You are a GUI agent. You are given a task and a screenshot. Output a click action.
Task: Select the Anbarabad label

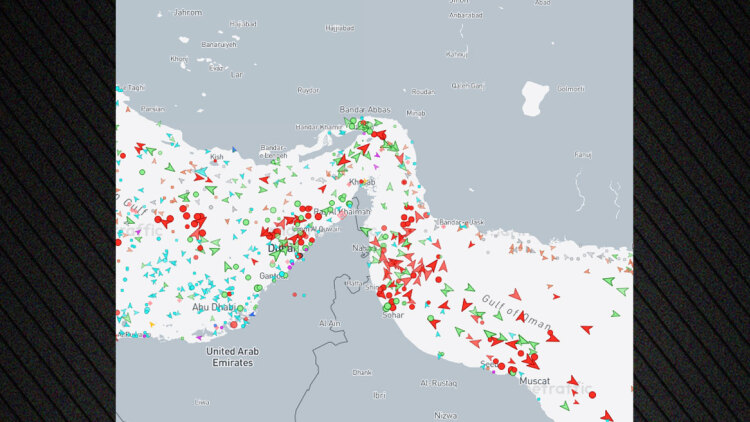click(x=466, y=15)
